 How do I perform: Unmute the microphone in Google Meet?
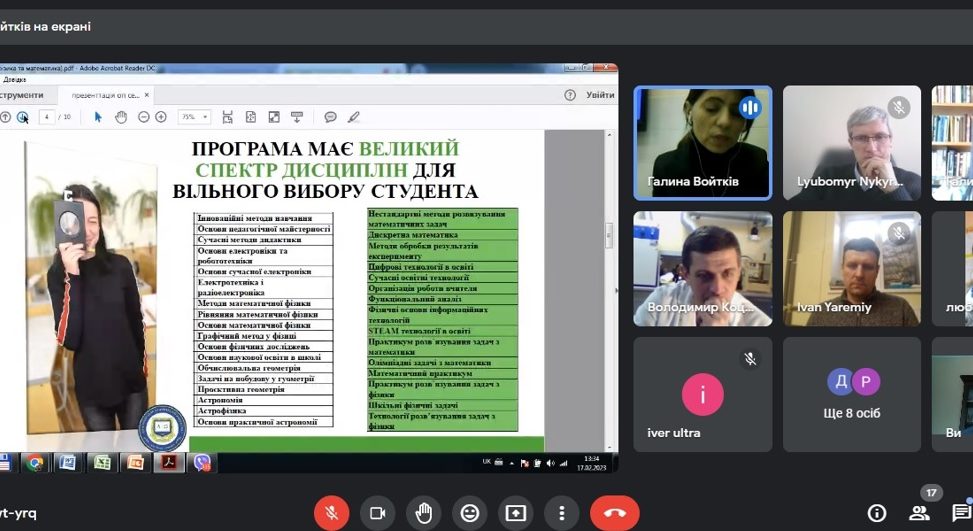pyautogui.click(x=331, y=513)
